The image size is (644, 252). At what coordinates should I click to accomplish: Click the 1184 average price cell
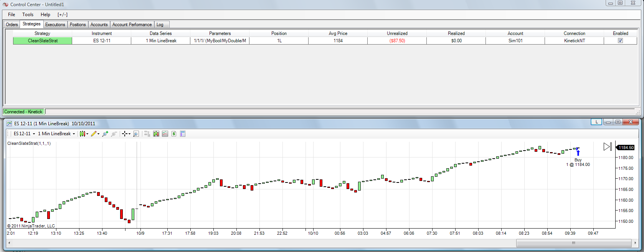[338, 41]
